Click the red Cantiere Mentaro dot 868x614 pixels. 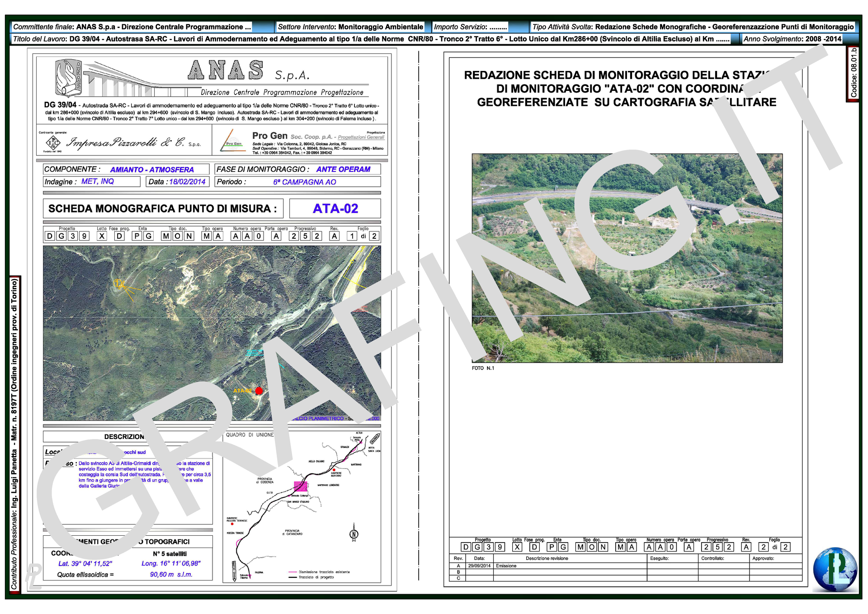(x=334, y=470)
